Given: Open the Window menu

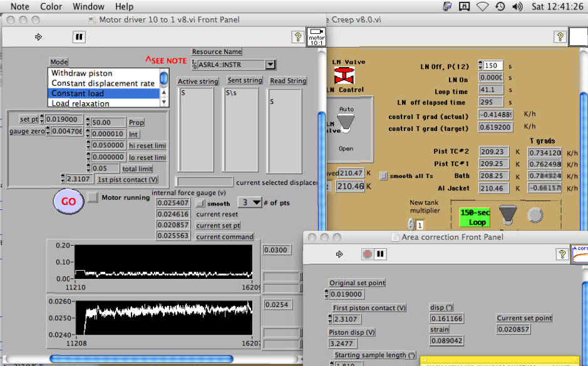Looking at the screenshot, I should (88, 6).
